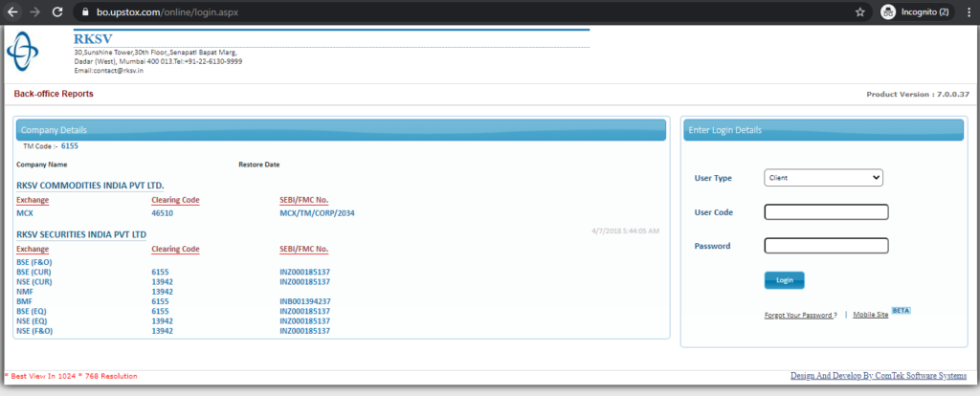The image size is (980, 396).
Task: Click the BSE (CUR) exchange row
Action: coord(33,273)
